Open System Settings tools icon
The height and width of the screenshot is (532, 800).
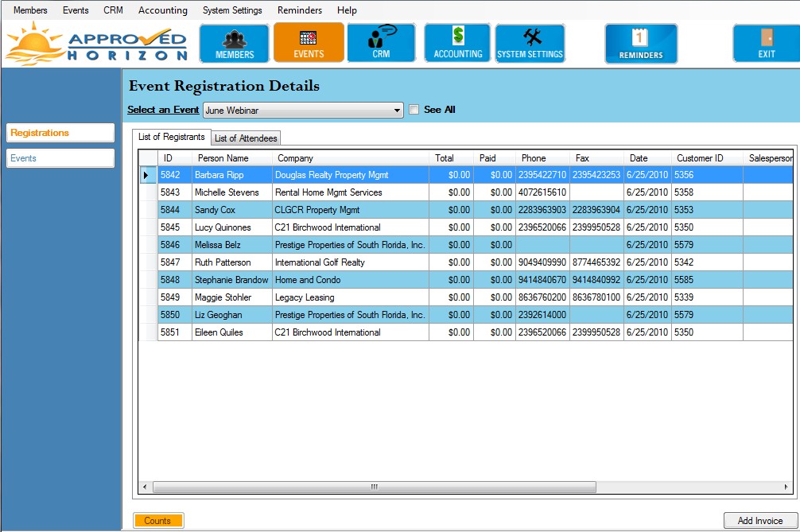click(x=530, y=43)
